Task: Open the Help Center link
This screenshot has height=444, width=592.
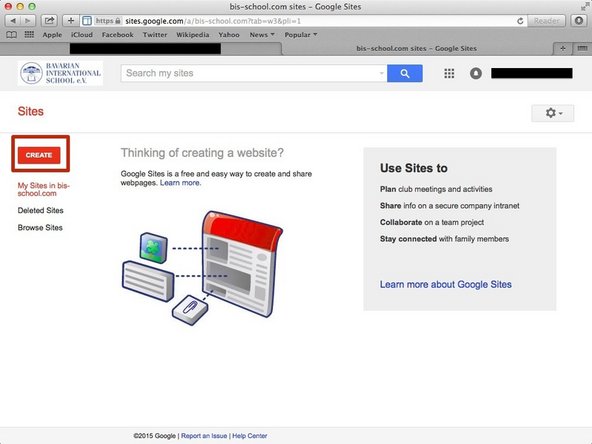Action: (250, 436)
